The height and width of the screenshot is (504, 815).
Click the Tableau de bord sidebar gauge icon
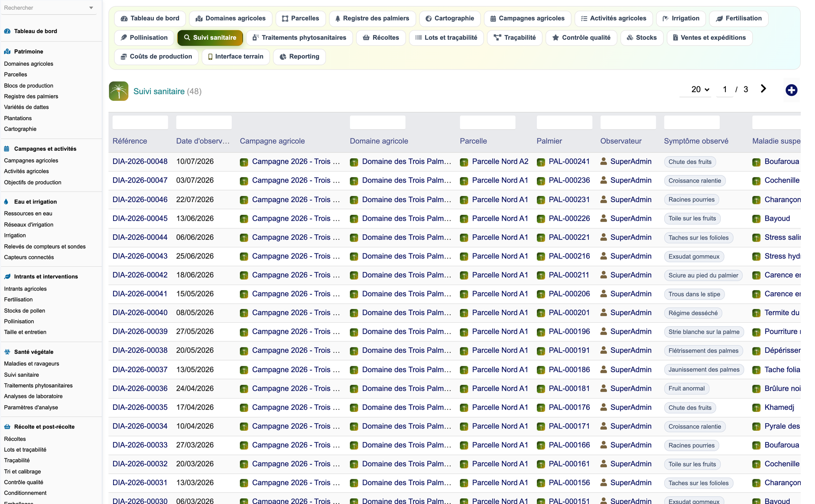click(7, 31)
